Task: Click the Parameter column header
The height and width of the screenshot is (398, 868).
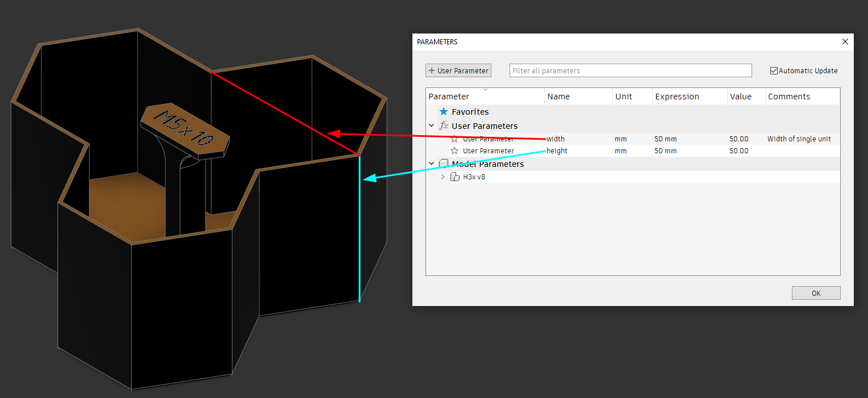Action: tap(449, 96)
